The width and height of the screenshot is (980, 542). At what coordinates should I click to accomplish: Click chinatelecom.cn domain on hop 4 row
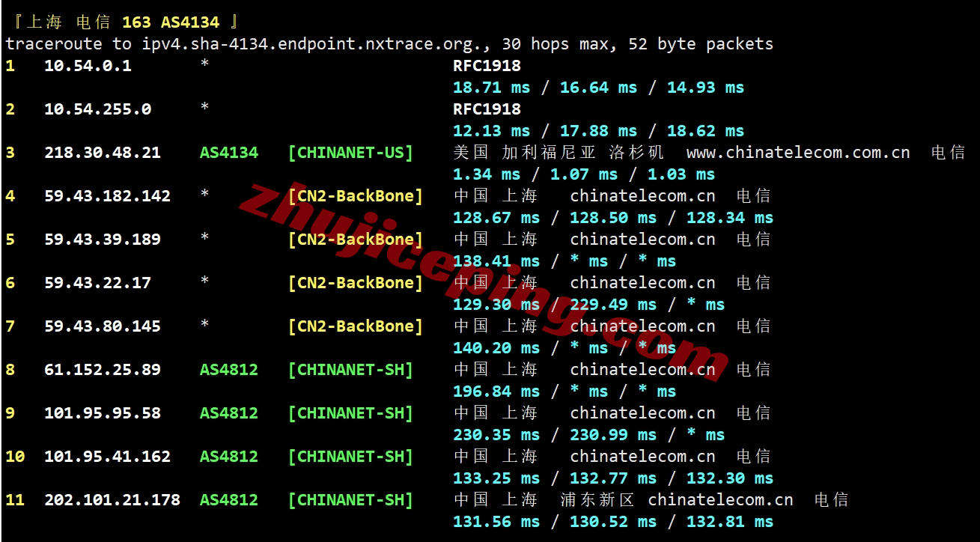coord(643,196)
